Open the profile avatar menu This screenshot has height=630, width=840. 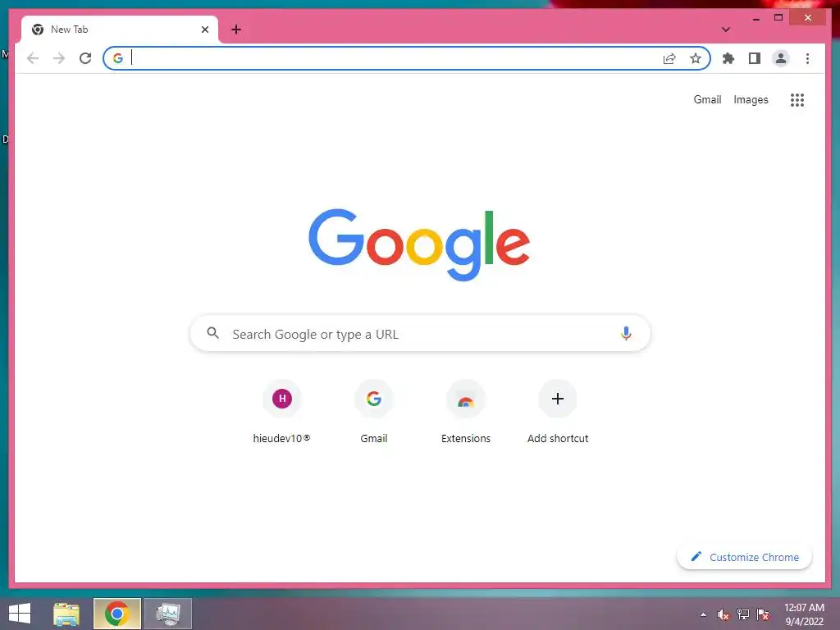tap(781, 58)
